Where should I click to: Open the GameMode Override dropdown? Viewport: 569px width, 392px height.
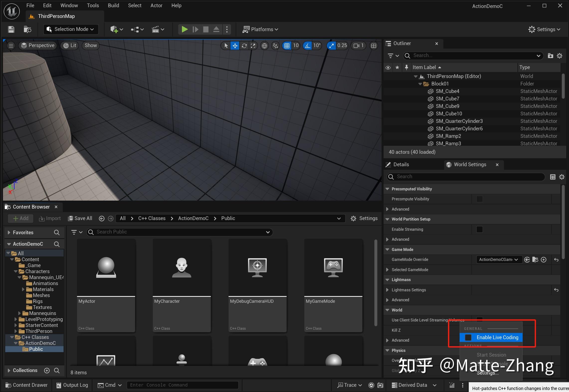[498, 259]
